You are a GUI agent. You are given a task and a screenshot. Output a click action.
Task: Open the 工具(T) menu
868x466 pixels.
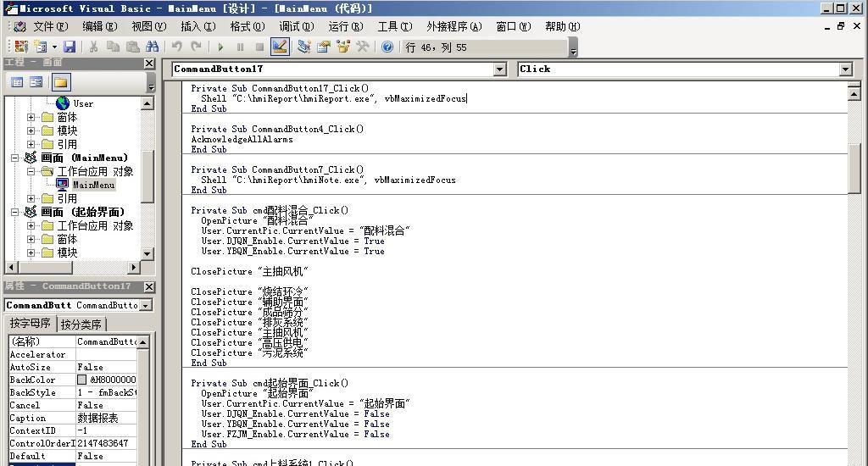394,26
